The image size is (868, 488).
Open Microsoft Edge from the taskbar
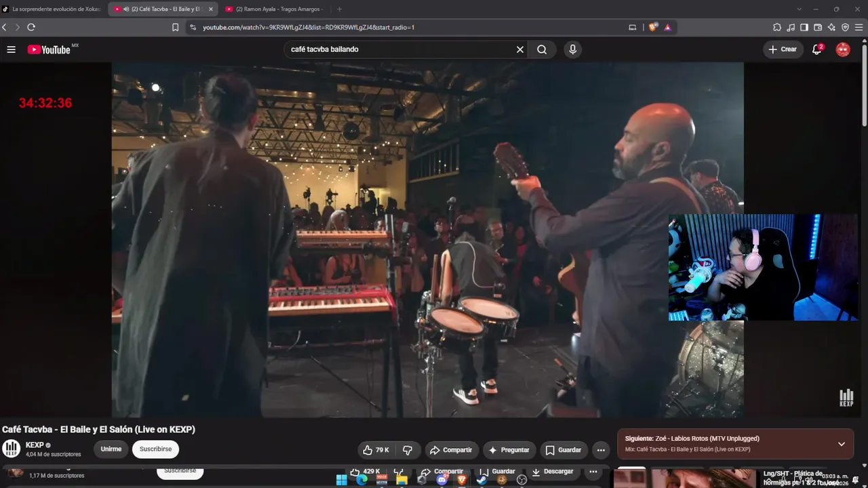[361, 480]
